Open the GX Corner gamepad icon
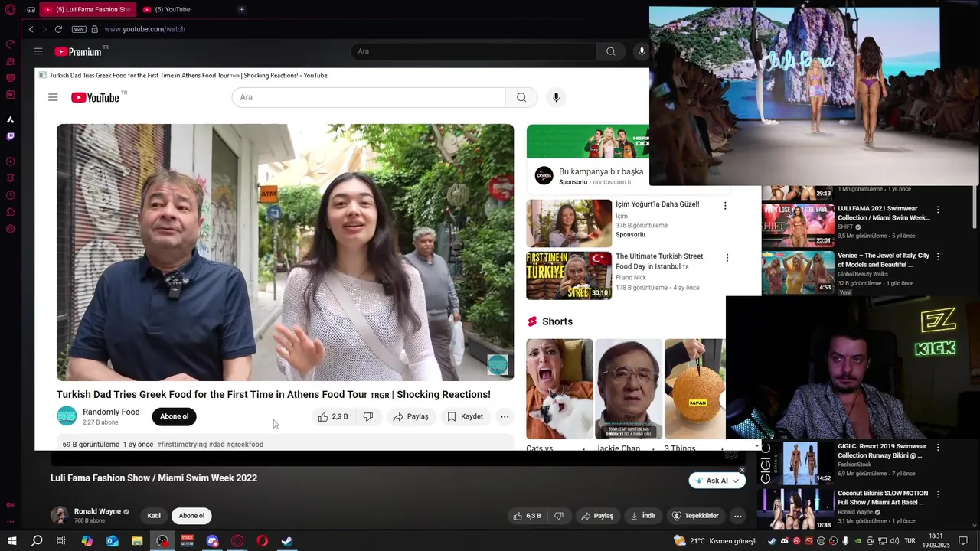980x551 pixels. point(11,44)
